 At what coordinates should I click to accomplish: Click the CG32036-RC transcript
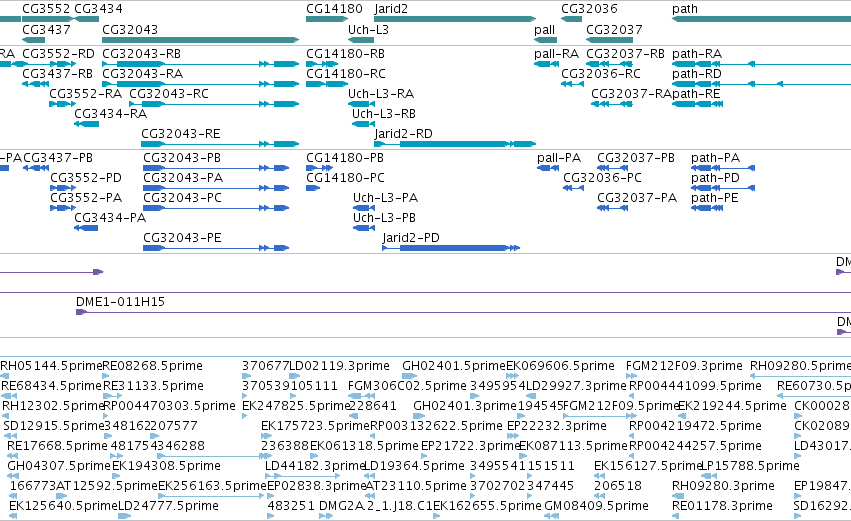pos(601,74)
